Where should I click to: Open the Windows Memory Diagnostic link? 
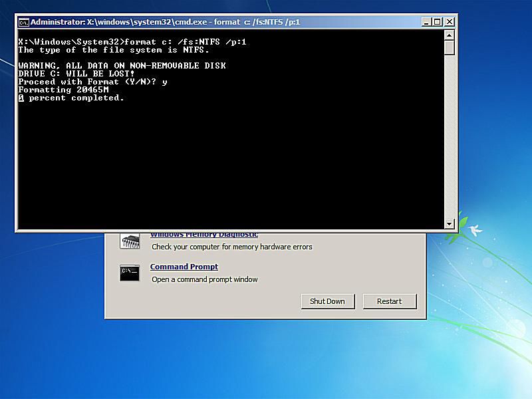pyautogui.click(x=203, y=235)
